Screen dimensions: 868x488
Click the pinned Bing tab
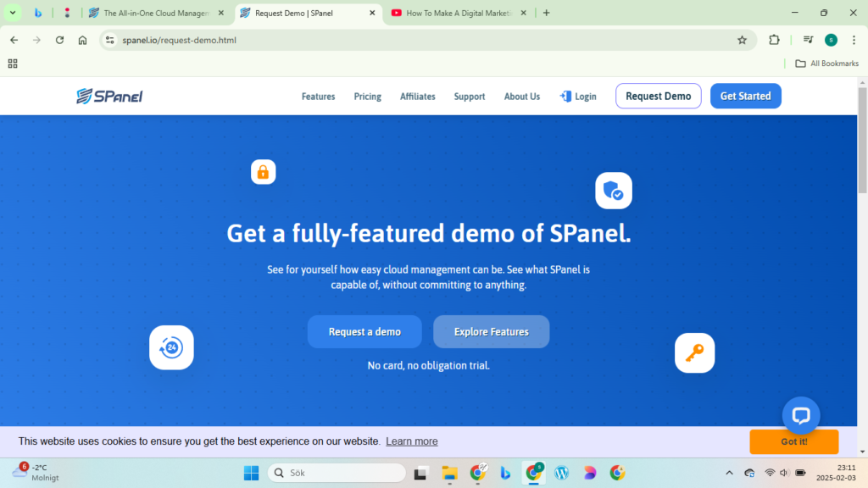pos(38,13)
